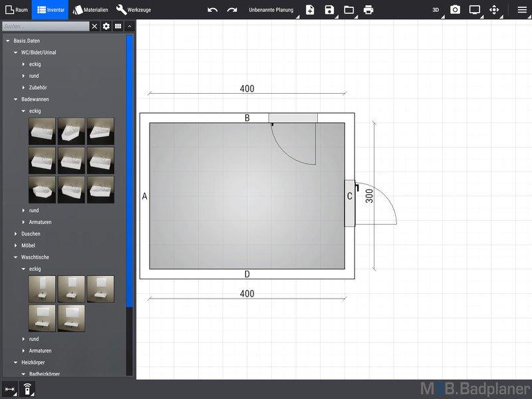
Task: Open the hamburger main menu
Action: coord(522,10)
